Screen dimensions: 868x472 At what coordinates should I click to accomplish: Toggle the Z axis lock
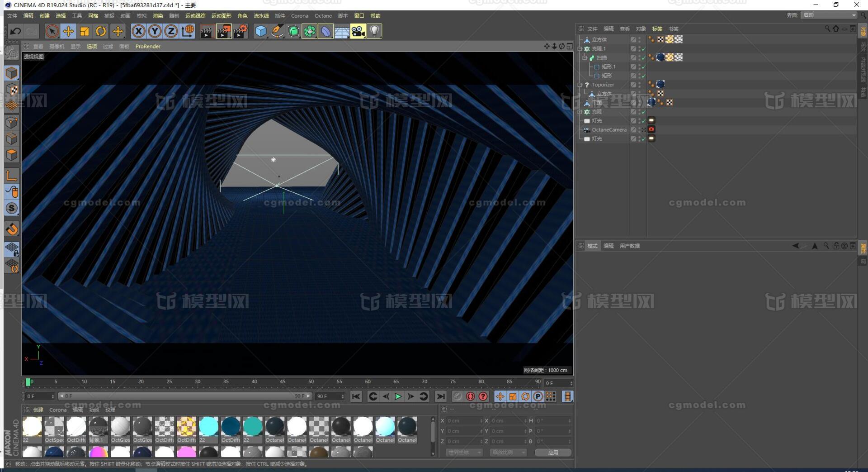coord(171,31)
